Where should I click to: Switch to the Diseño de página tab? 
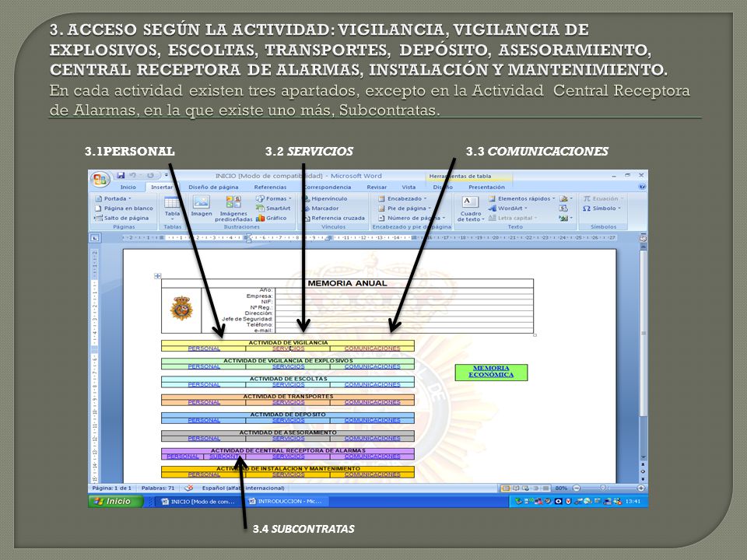(213, 187)
